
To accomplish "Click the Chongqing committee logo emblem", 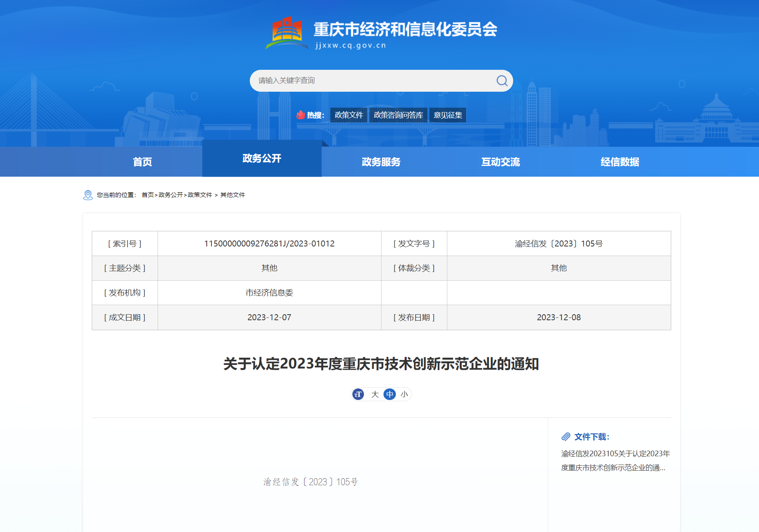I will tap(287, 33).
